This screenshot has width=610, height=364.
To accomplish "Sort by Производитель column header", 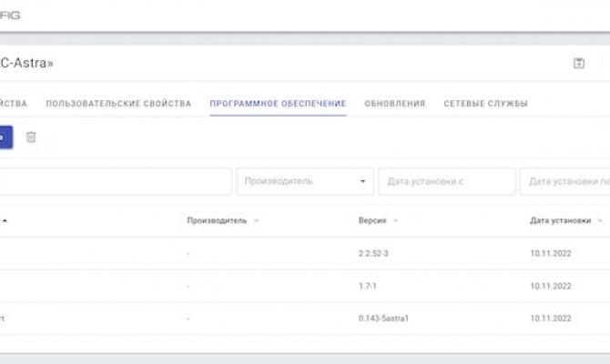I will (x=217, y=220).
